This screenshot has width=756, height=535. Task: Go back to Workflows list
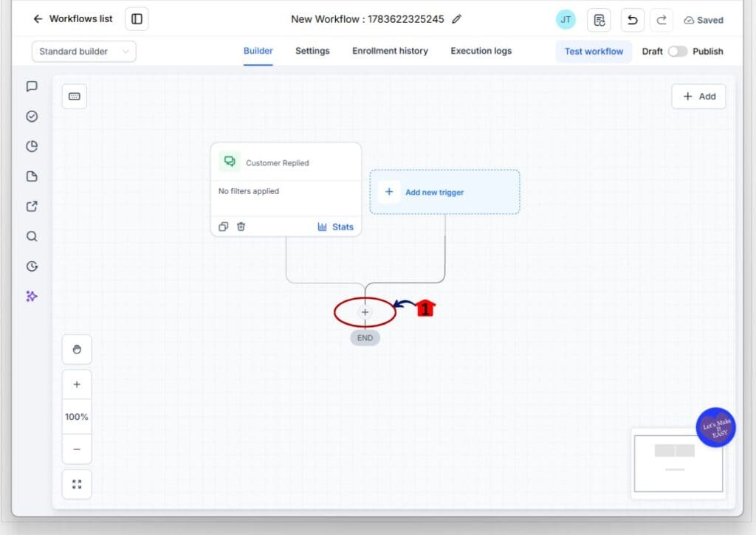coord(72,18)
